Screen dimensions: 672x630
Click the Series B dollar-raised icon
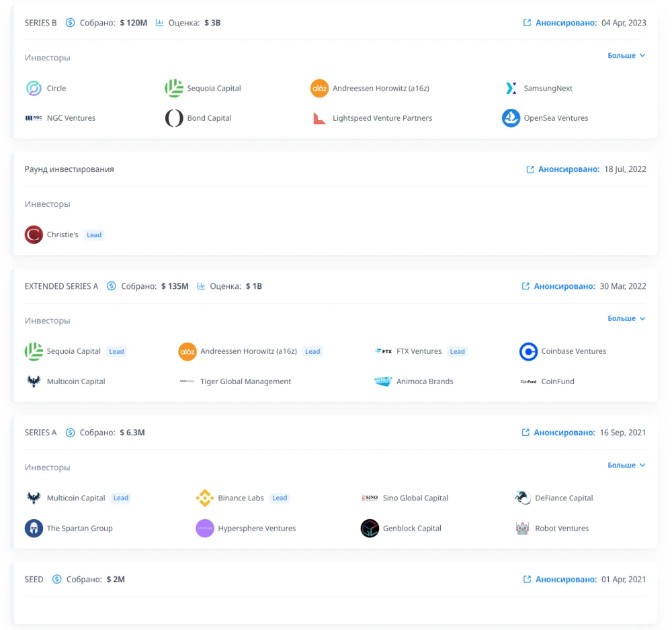point(70,23)
